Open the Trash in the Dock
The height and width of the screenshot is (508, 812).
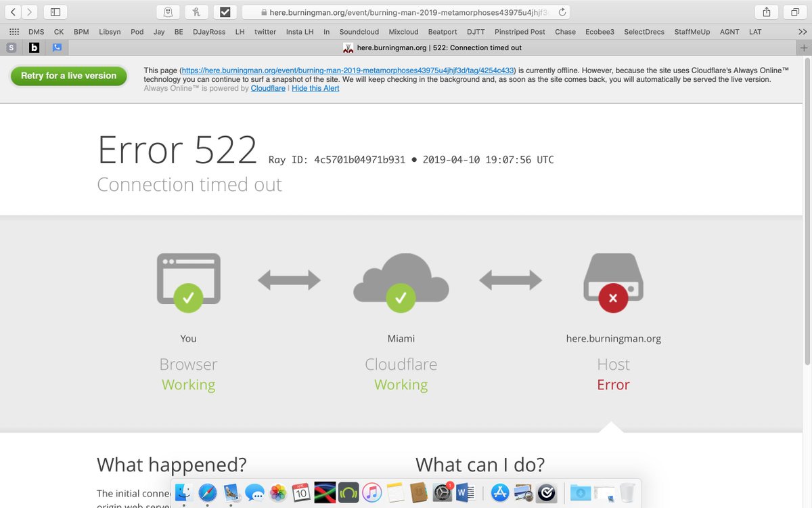coord(627,492)
